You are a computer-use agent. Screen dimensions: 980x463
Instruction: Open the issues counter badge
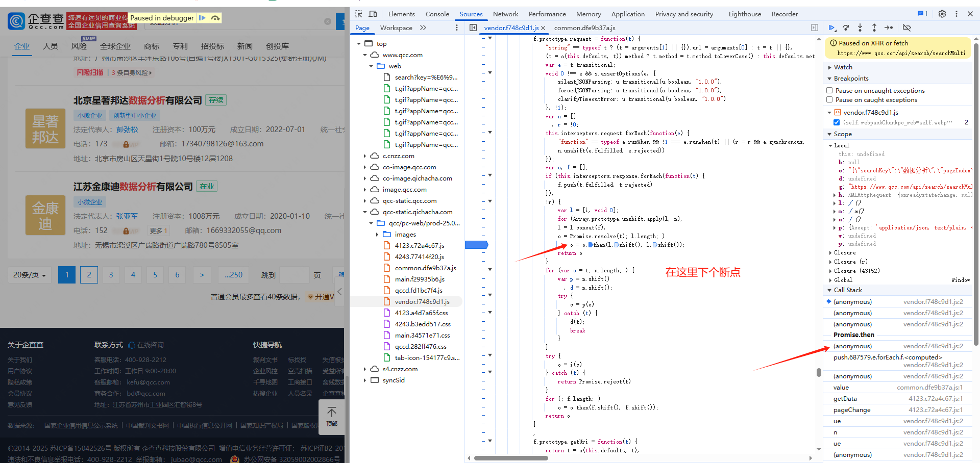point(922,14)
